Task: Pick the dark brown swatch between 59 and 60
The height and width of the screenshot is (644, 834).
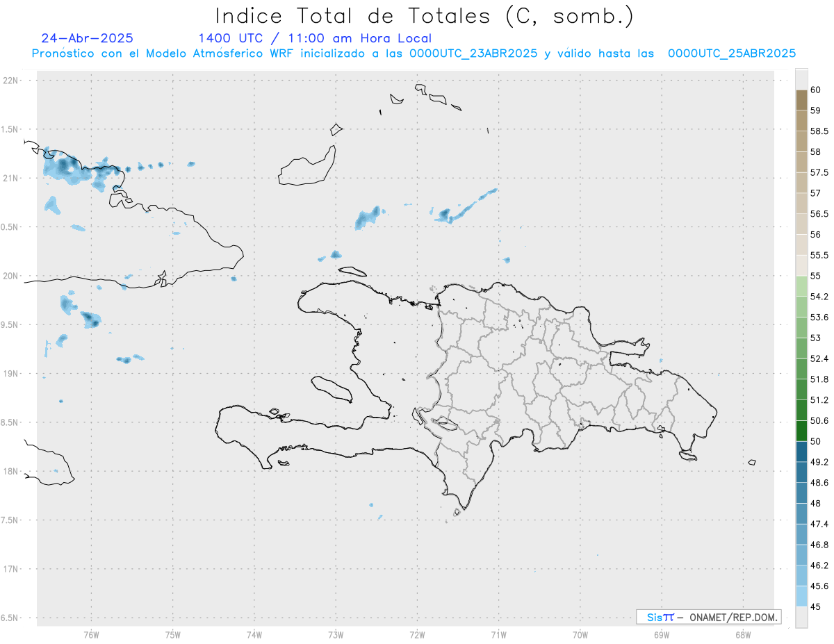Action: (801, 100)
